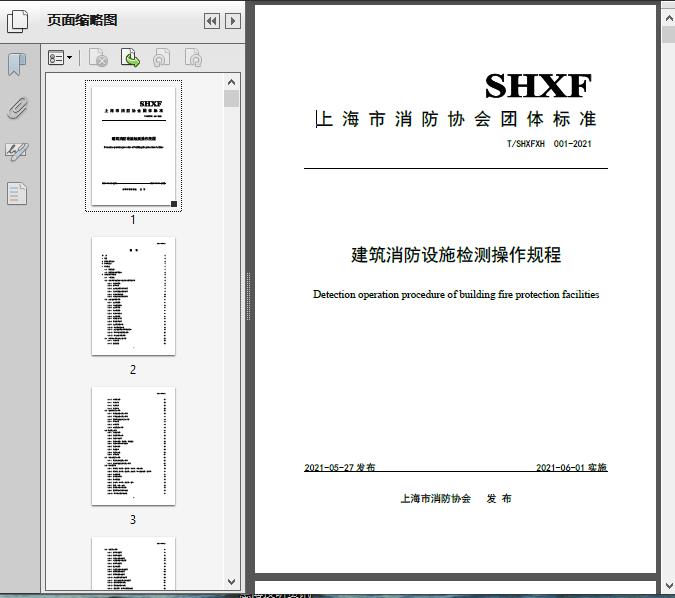Screen dimensions: 675x598
Task: Click the panel splitter grip handle
Action: pyautogui.click(x=248, y=297)
